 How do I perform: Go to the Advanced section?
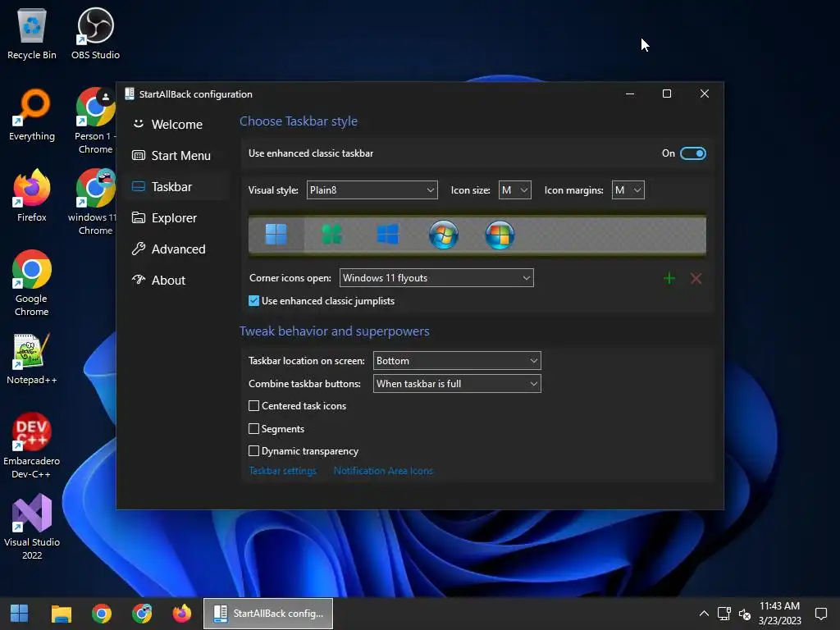tap(177, 249)
